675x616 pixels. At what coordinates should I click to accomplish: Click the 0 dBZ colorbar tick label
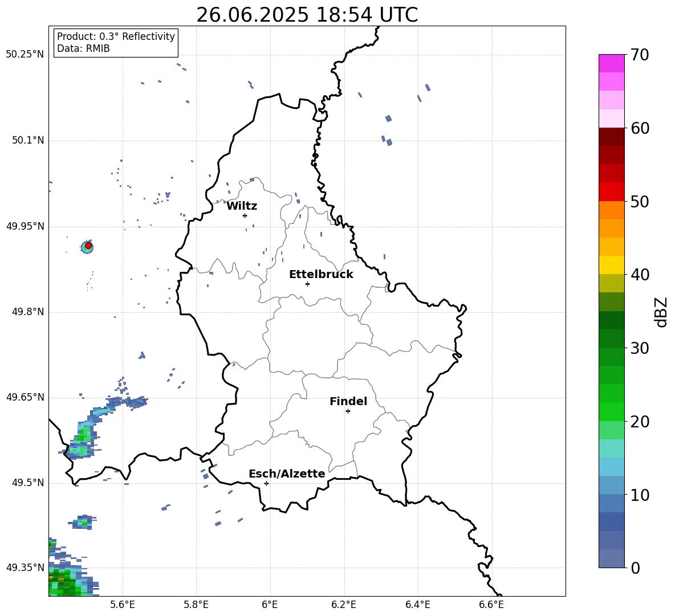click(635, 568)
